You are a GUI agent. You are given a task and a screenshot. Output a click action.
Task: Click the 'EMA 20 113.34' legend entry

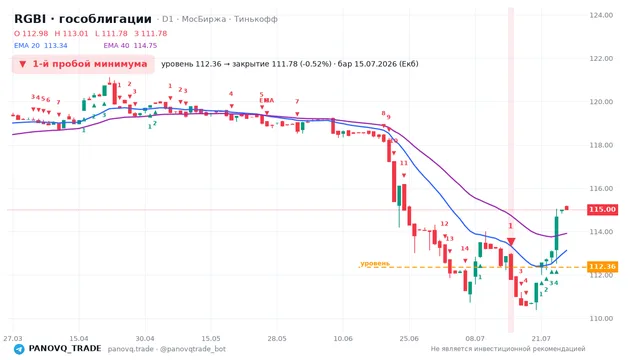click(40, 46)
